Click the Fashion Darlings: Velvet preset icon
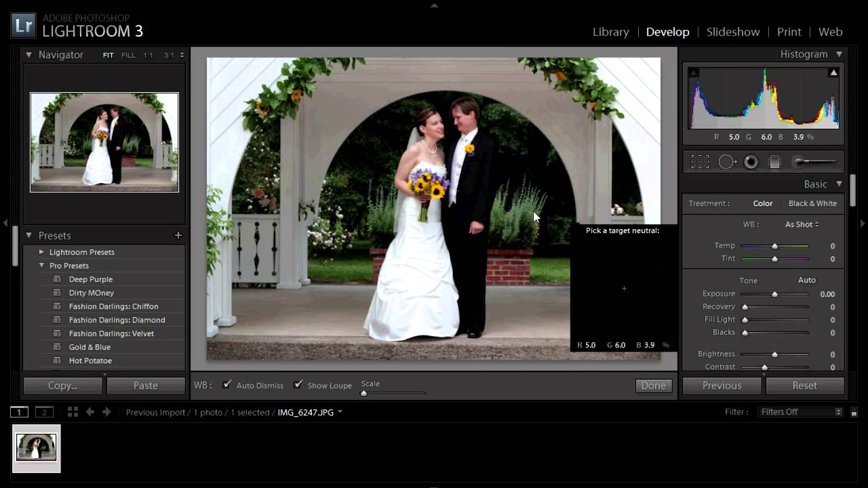Image resolution: width=868 pixels, height=488 pixels. click(58, 333)
